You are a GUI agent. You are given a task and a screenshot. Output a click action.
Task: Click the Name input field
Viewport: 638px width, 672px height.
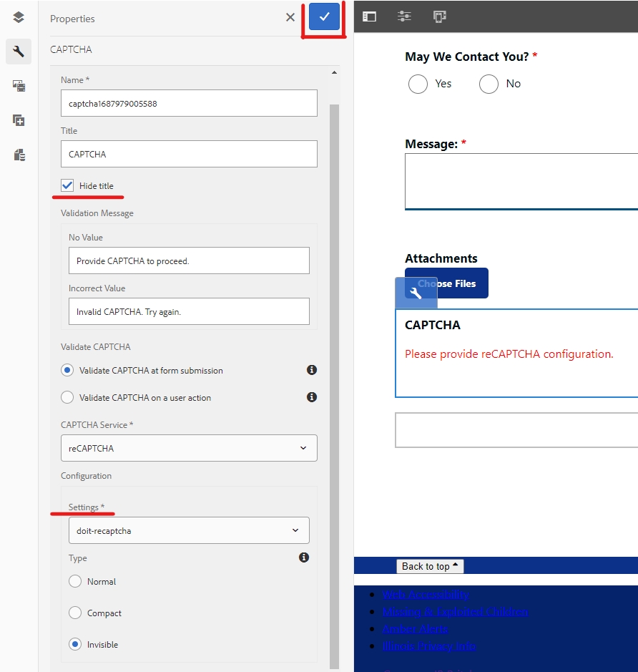pos(189,103)
